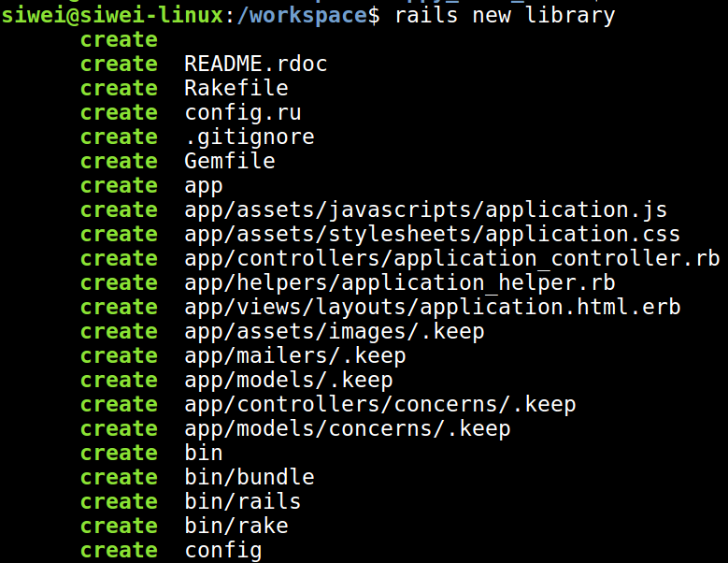Click the /workspace path in the prompt
Screen dimensions: 728x563
(x=317, y=16)
